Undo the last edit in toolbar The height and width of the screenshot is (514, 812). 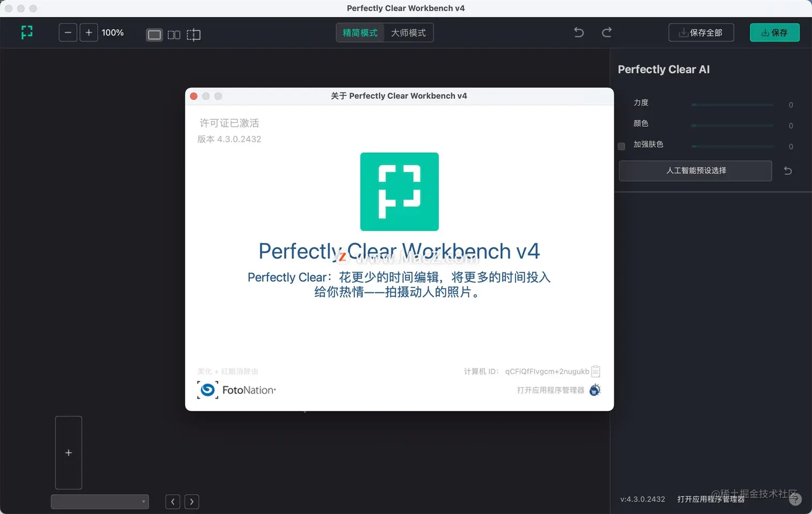pos(579,32)
